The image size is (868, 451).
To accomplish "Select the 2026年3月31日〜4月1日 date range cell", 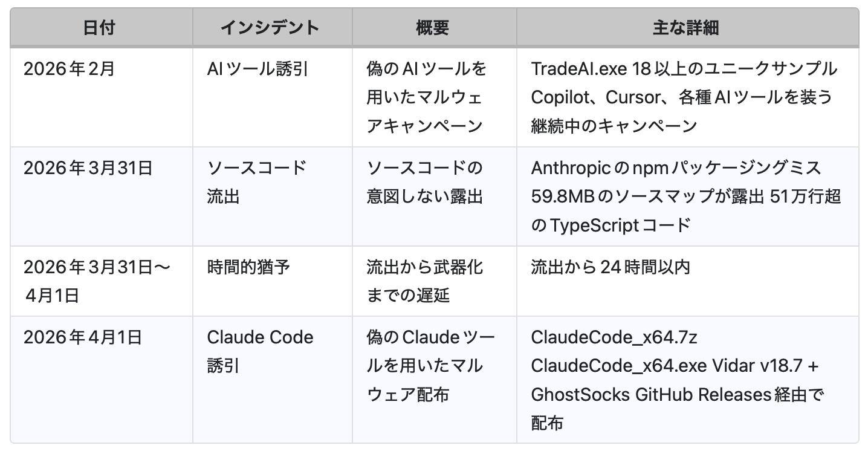I will click(x=97, y=281).
